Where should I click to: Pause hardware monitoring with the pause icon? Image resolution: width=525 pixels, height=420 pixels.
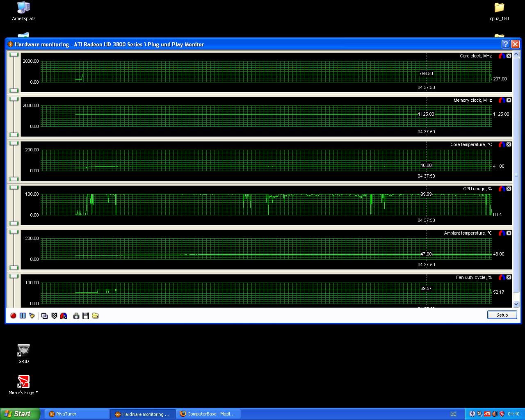coord(23,315)
